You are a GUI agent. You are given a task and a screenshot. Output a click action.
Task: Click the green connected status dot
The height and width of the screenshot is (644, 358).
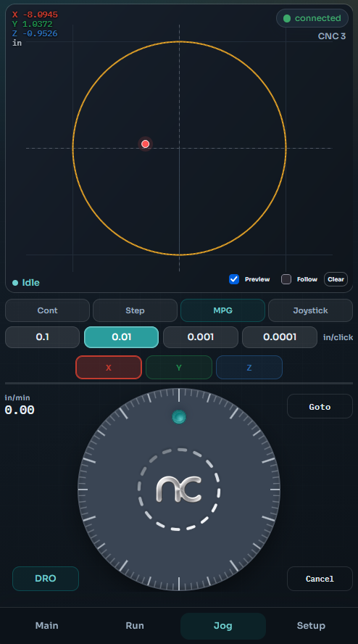coord(287,18)
